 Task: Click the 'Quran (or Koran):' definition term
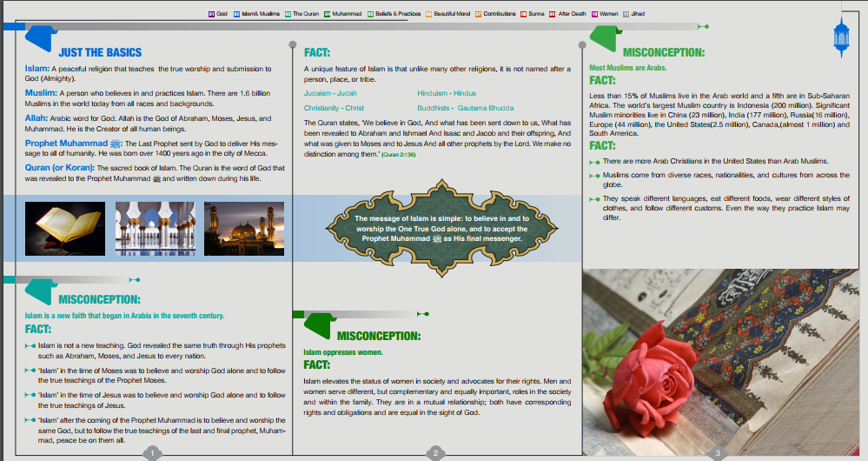60,167
